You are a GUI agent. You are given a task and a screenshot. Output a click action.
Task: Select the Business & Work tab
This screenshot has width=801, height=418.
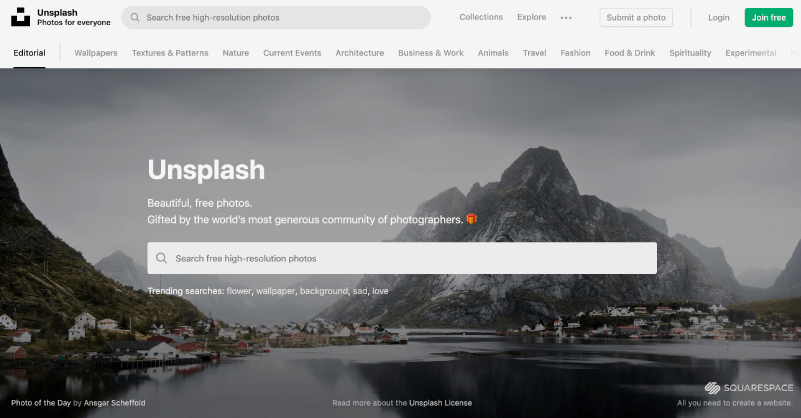click(x=431, y=53)
